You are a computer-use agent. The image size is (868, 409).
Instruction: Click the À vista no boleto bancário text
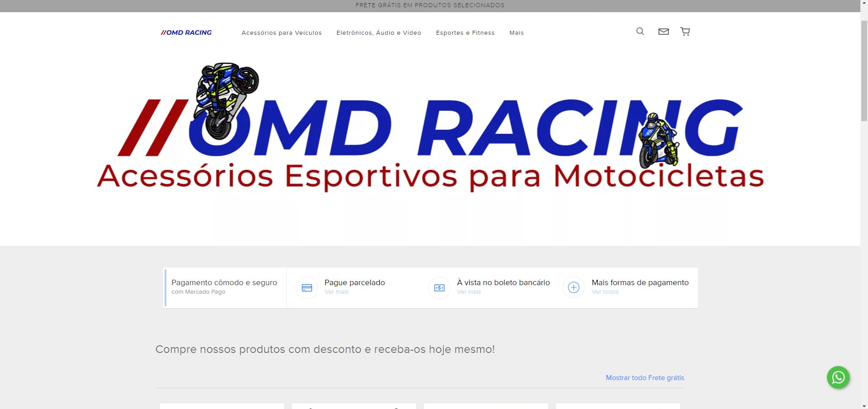click(x=503, y=282)
